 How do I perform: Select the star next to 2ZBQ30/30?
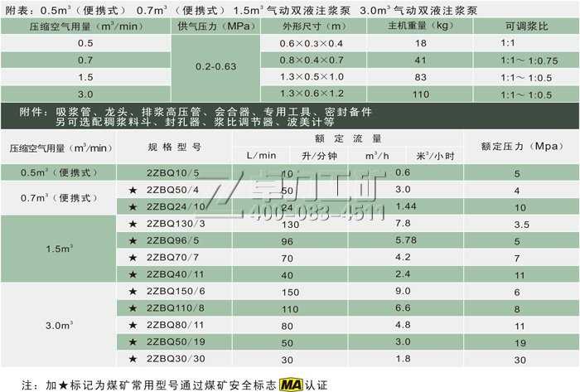[131, 359]
